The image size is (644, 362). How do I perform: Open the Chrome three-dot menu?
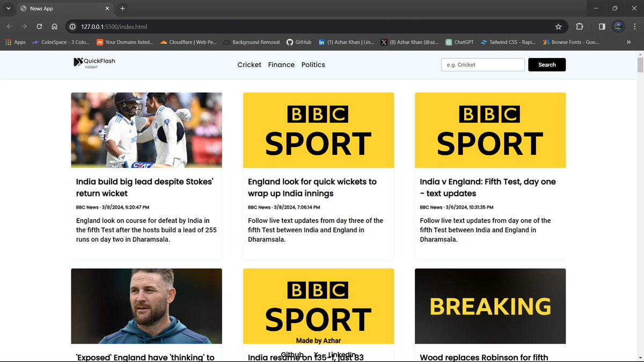coord(634,26)
